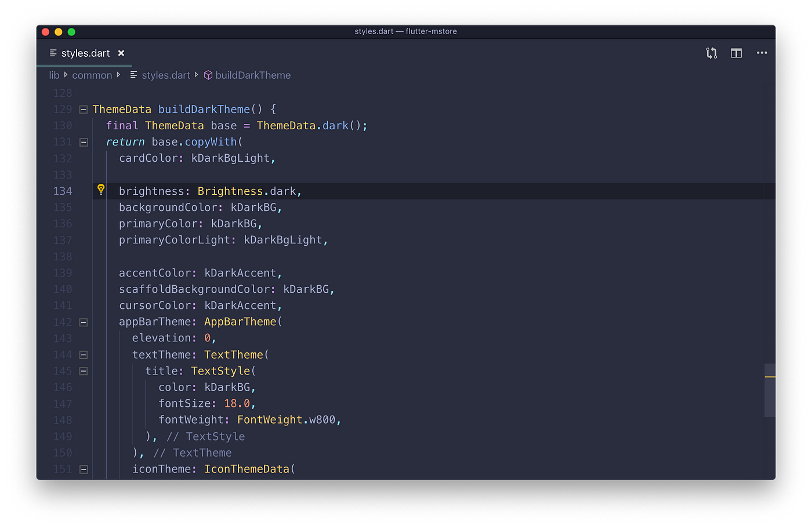The width and height of the screenshot is (812, 528).
Task: Click 'backgroundColor' on line 135
Action: point(168,207)
